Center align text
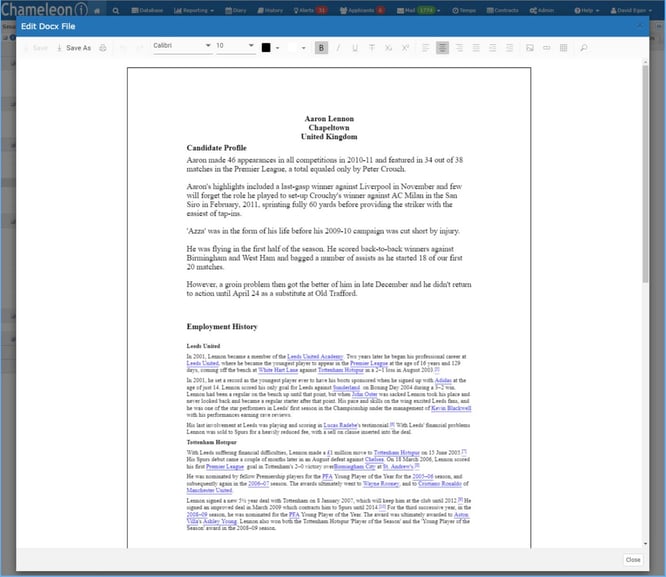The width and height of the screenshot is (666, 577). point(442,48)
